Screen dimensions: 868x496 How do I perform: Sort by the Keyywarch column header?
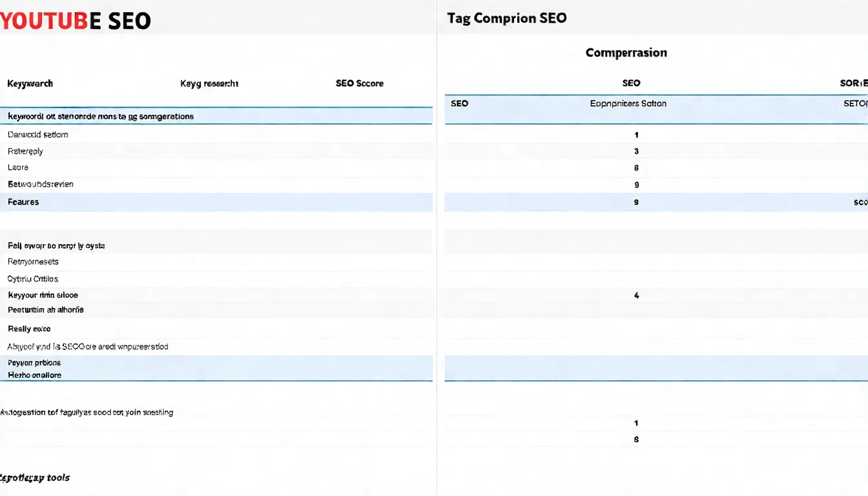tap(30, 83)
